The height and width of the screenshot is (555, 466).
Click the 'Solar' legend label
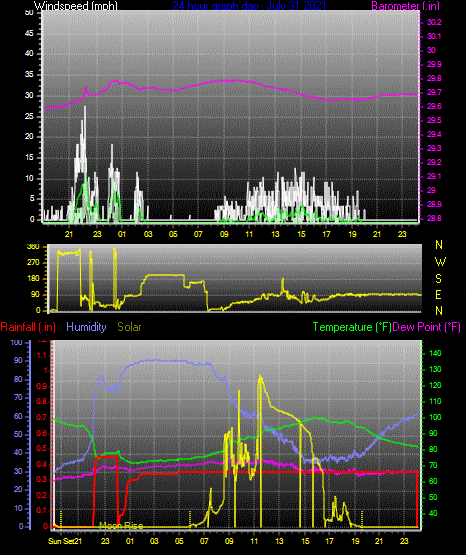click(x=130, y=327)
